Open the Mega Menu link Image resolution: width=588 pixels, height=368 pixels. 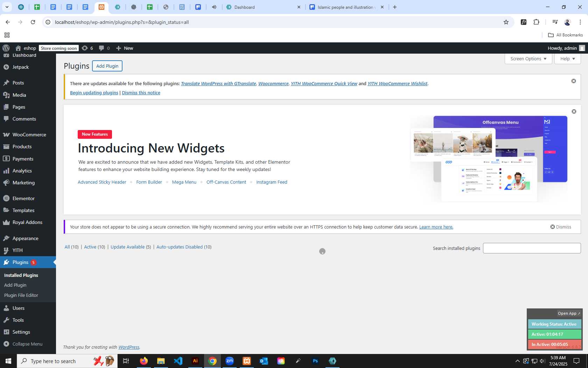[x=184, y=182]
